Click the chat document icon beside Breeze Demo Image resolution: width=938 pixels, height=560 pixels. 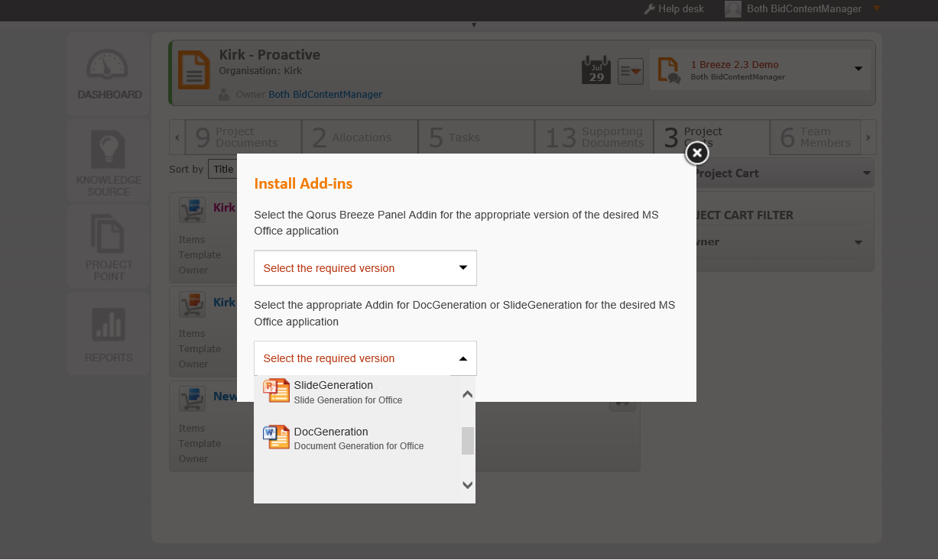669,70
